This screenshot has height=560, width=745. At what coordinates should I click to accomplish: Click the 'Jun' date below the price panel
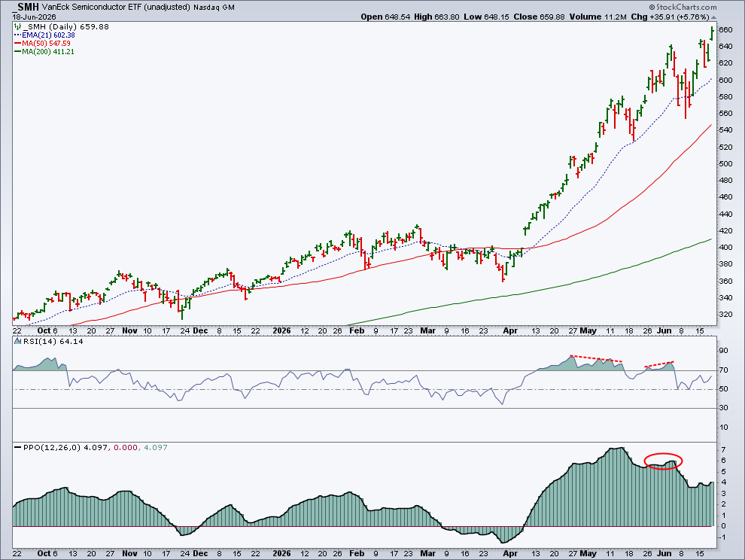click(664, 331)
